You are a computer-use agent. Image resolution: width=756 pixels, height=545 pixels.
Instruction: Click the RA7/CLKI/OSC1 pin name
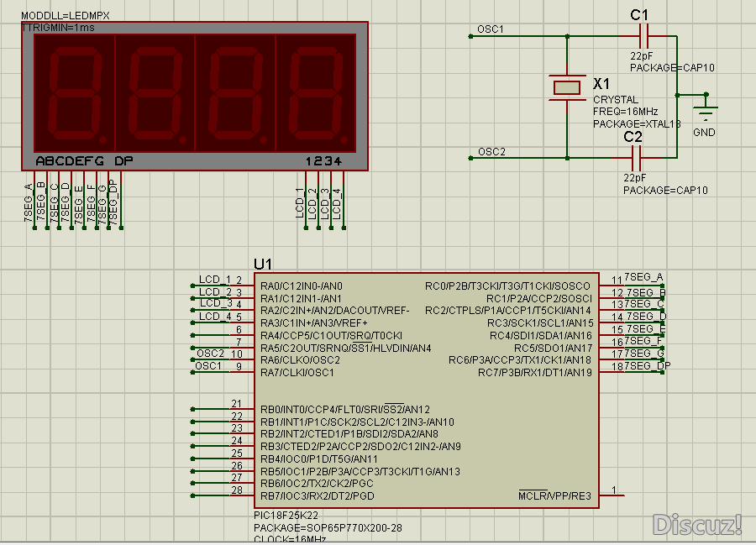297,373
